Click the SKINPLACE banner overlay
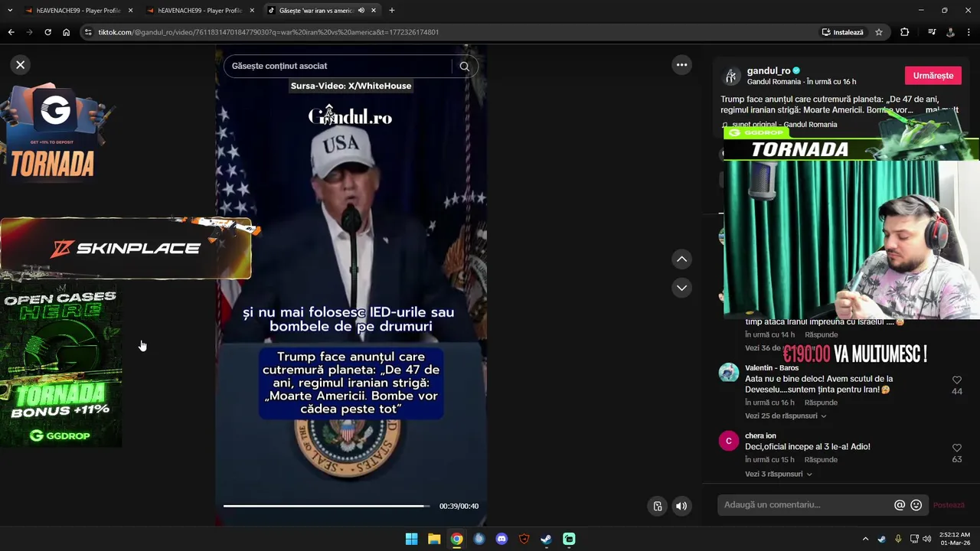The width and height of the screenshot is (980, 551). (126, 248)
